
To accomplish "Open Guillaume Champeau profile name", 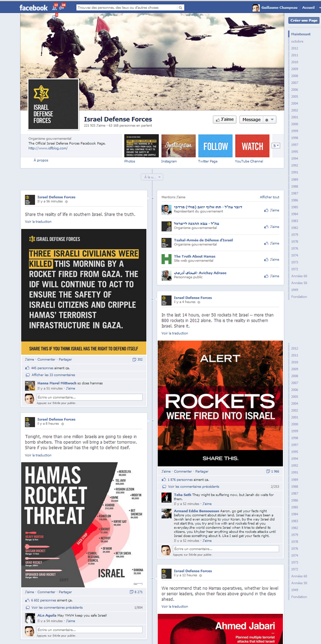I will click(279, 7).
